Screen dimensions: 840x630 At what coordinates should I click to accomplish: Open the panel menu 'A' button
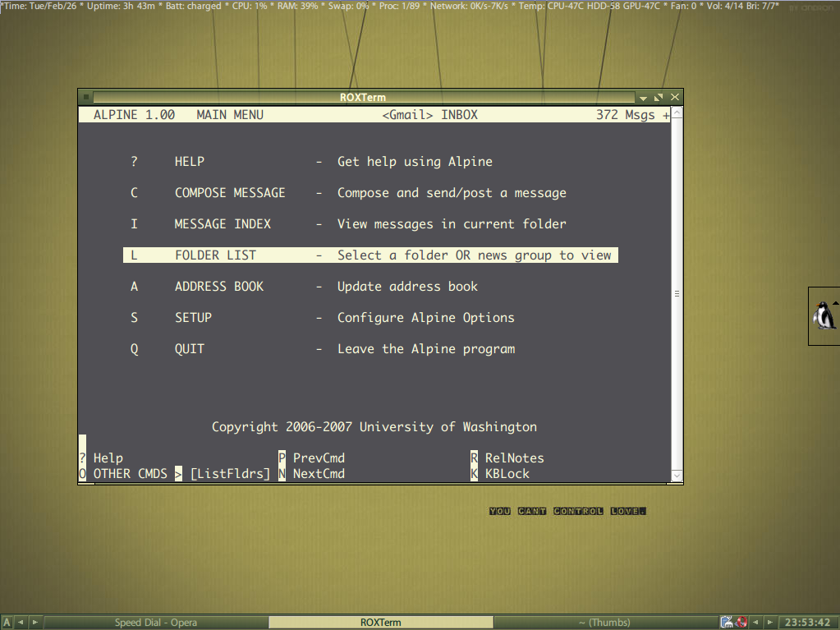tap(7, 622)
